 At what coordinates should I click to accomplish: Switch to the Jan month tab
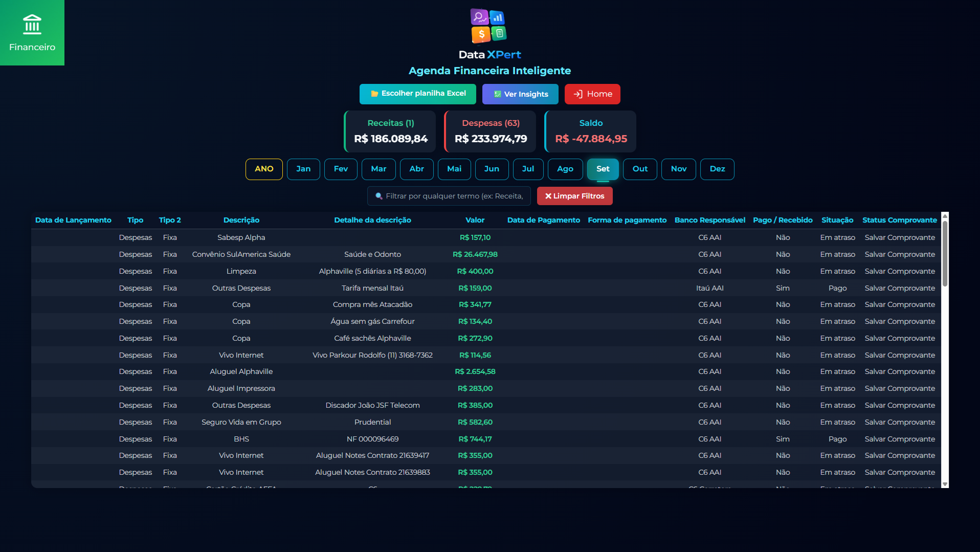coord(303,169)
